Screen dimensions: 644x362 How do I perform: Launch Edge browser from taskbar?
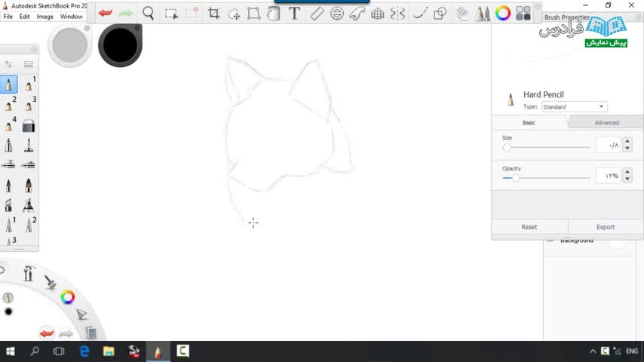pos(84,351)
